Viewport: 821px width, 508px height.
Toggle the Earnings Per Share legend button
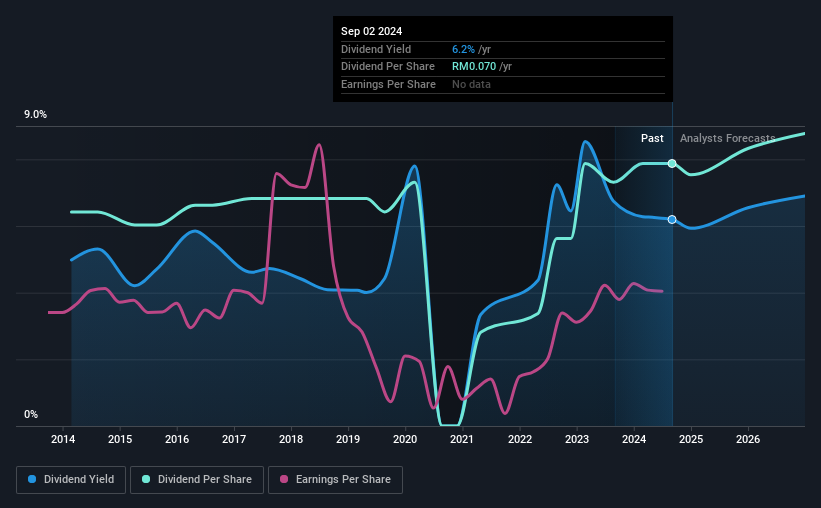pyautogui.click(x=335, y=479)
